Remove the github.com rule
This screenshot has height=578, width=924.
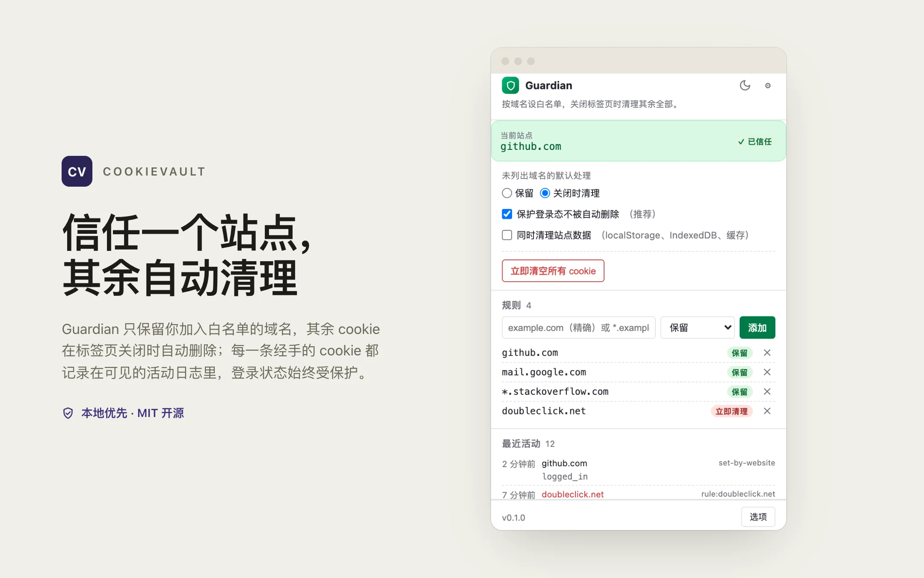tap(767, 353)
